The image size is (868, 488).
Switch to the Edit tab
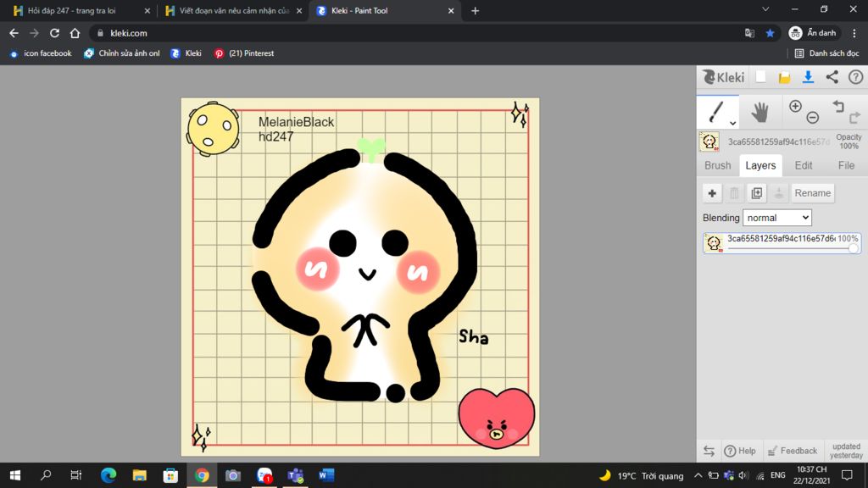(804, 165)
